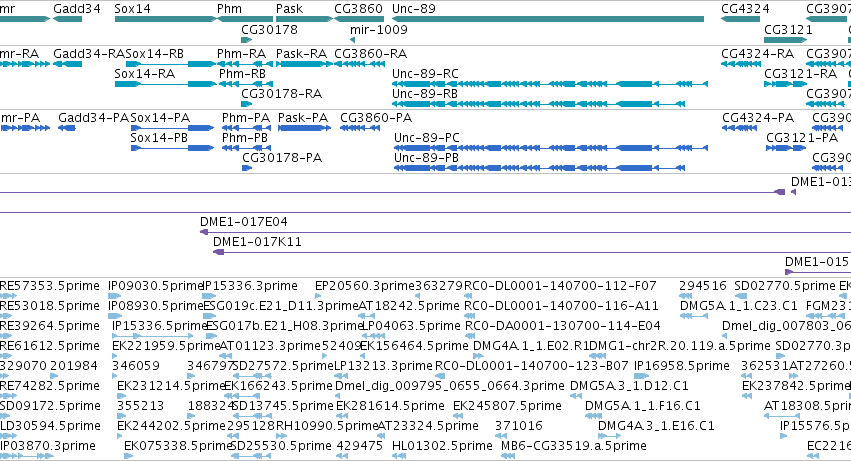
Task: Click the EK156464.5prime EST label
Action: [414, 346]
